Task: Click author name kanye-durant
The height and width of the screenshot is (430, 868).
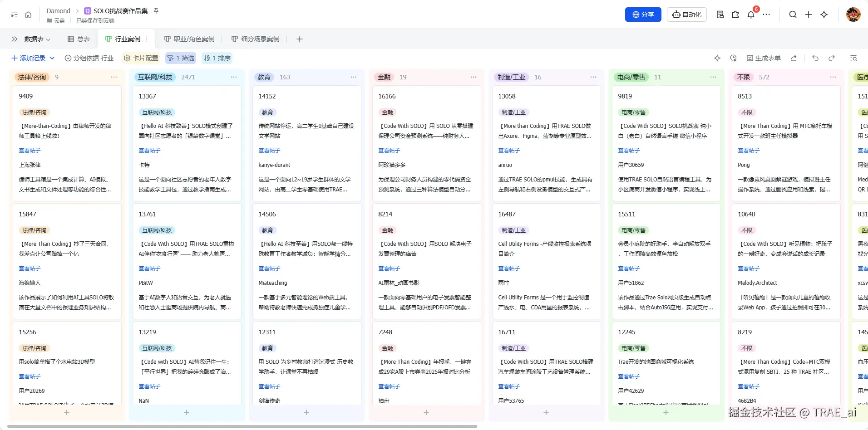Action: 274,165
